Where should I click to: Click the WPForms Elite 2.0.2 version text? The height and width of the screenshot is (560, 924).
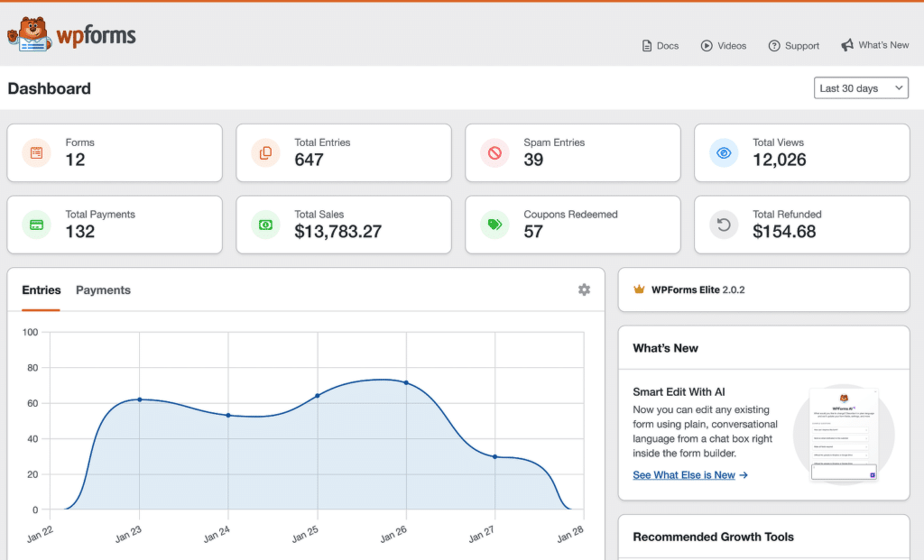pyautogui.click(x=734, y=289)
